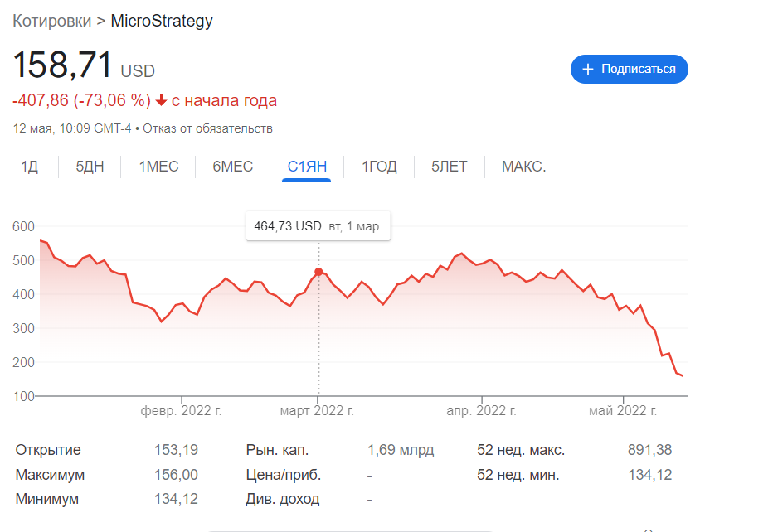Click the 464,73 USD chart tooltip
Image resolution: width=773 pixels, height=532 pixels.
pyautogui.click(x=318, y=226)
